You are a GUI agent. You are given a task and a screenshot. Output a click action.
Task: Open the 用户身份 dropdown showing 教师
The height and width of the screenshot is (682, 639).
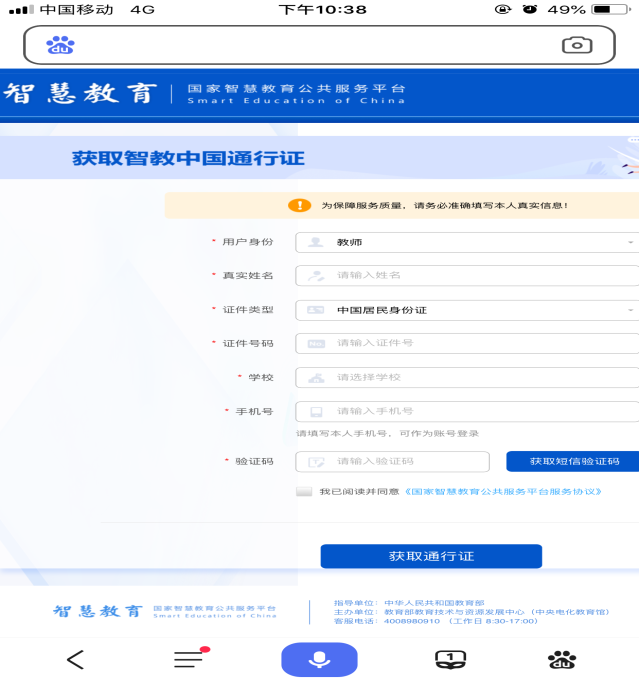click(467, 242)
